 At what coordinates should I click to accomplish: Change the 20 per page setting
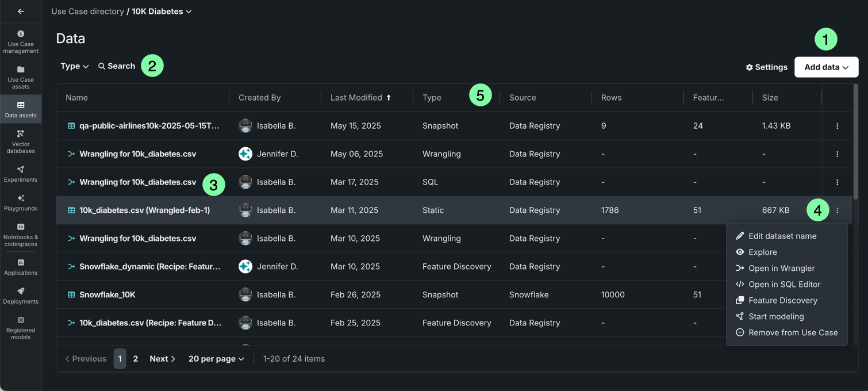(216, 359)
